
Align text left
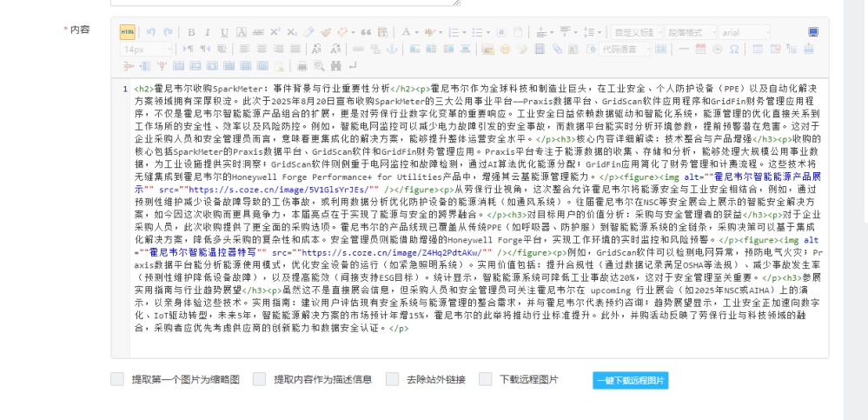[245, 50]
